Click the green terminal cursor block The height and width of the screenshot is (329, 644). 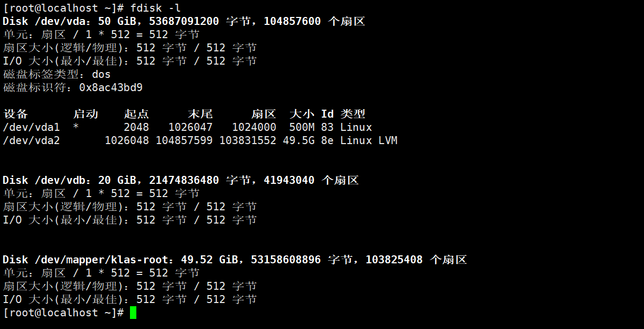133,313
